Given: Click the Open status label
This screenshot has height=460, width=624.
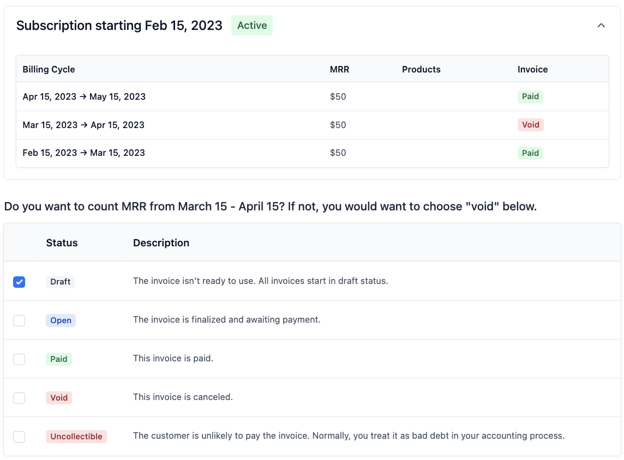Looking at the screenshot, I should point(60,320).
